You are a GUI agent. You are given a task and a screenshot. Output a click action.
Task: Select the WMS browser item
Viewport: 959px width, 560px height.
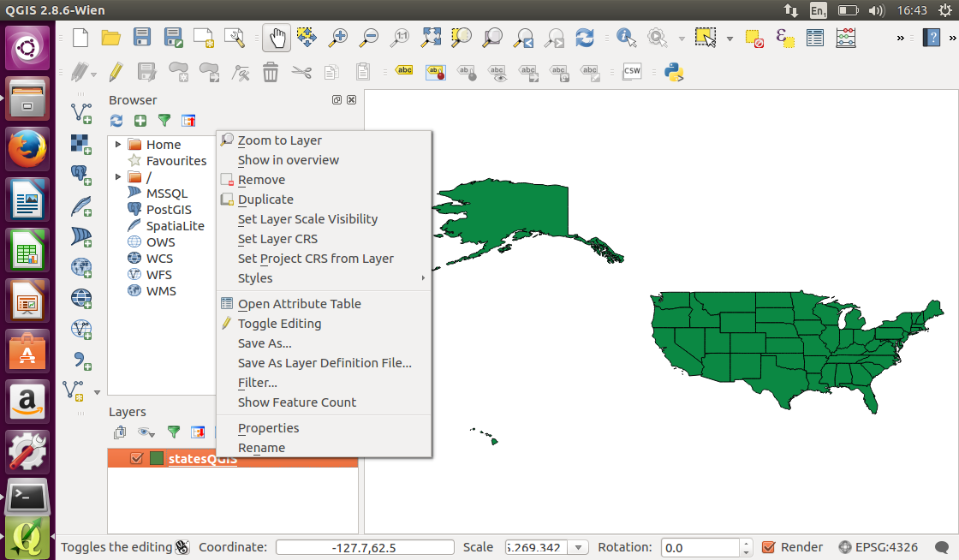[161, 291]
